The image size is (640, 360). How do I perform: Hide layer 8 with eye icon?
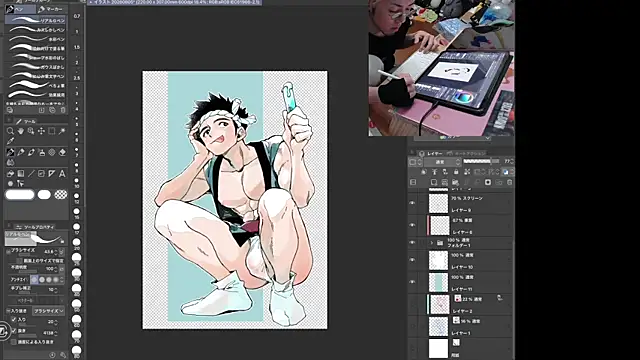pos(412,225)
